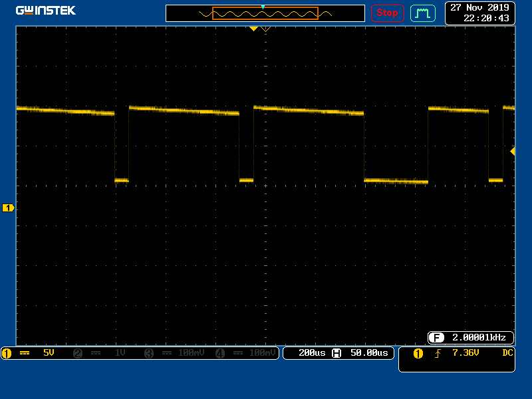Click the date and time display
Screen dimensions: 532x399
pyautogui.click(x=479, y=13)
